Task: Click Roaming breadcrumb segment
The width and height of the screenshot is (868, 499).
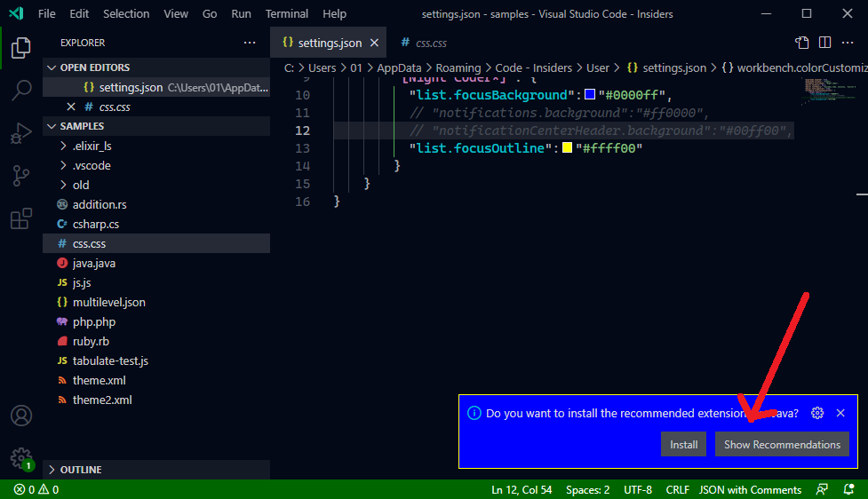Action: coord(458,67)
